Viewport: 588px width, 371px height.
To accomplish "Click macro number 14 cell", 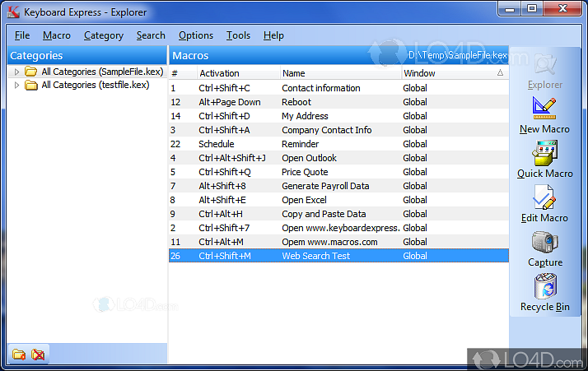I will point(175,116).
